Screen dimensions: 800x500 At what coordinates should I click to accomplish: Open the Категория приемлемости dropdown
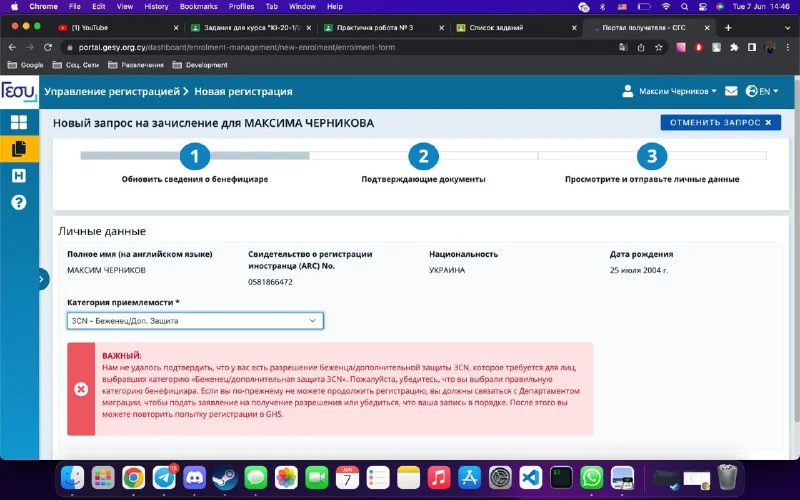pos(195,321)
